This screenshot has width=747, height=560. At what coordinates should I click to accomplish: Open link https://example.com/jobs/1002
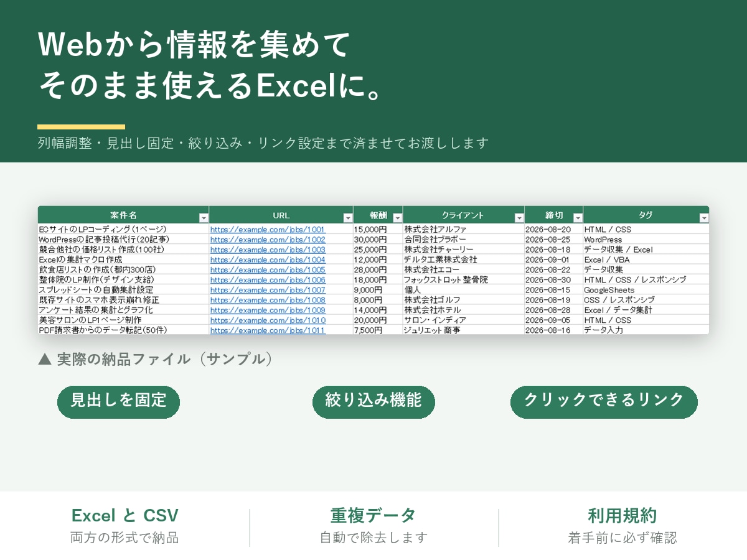[268, 240]
